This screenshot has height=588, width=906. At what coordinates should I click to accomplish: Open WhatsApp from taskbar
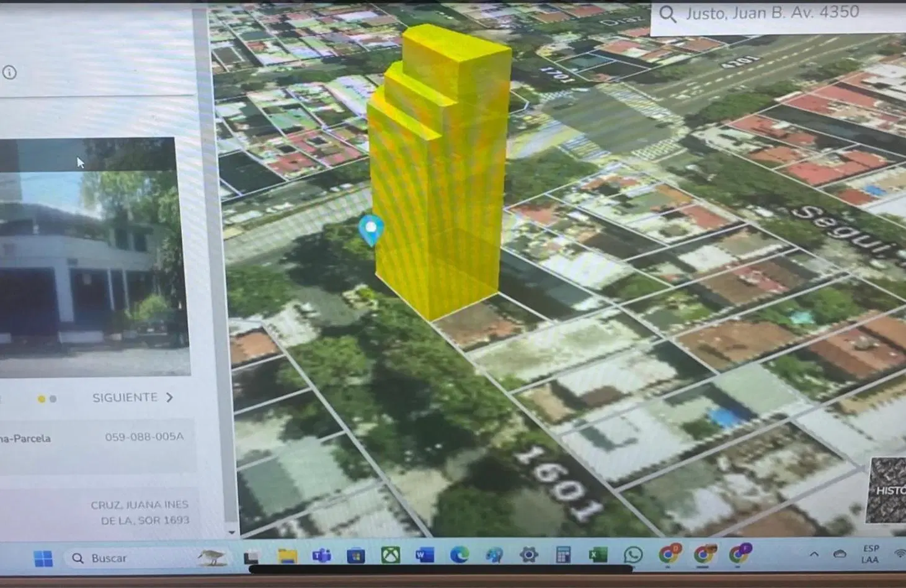(633, 555)
